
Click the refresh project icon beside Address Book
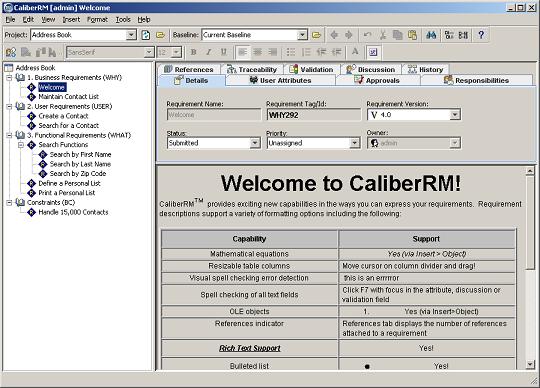tap(146, 35)
